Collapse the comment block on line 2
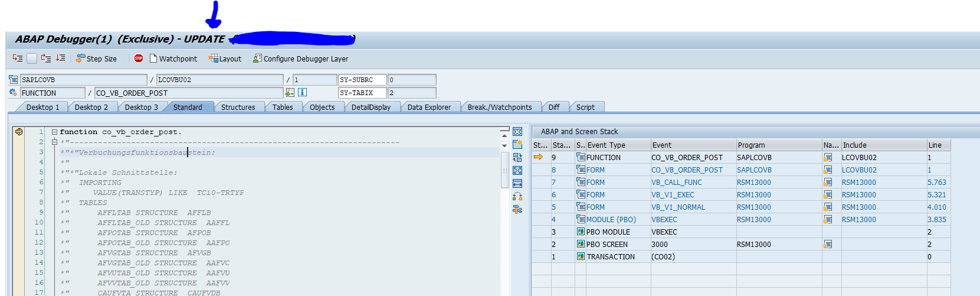The width and height of the screenshot is (980, 296). click(54, 142)
